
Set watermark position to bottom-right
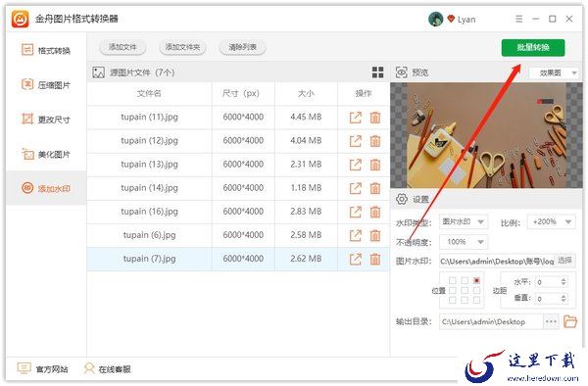point(476,300)
